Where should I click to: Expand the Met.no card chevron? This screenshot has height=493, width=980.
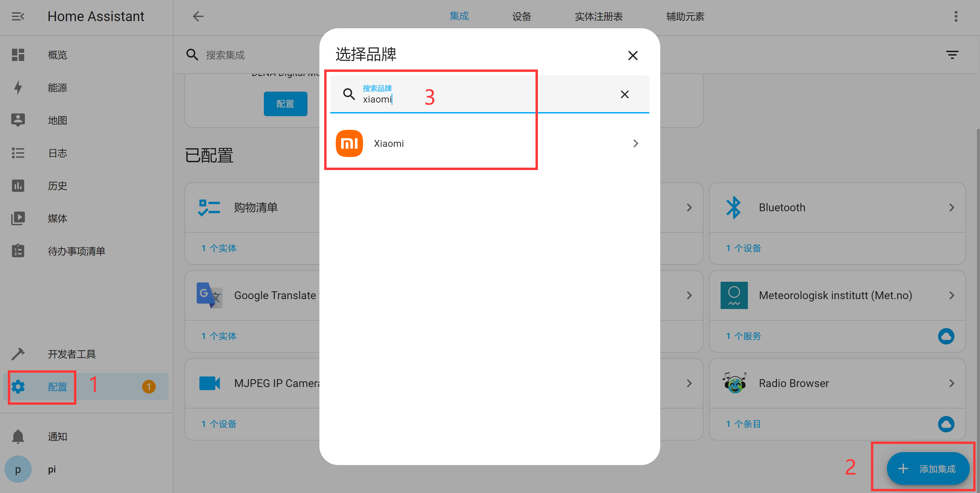(951, 295)
